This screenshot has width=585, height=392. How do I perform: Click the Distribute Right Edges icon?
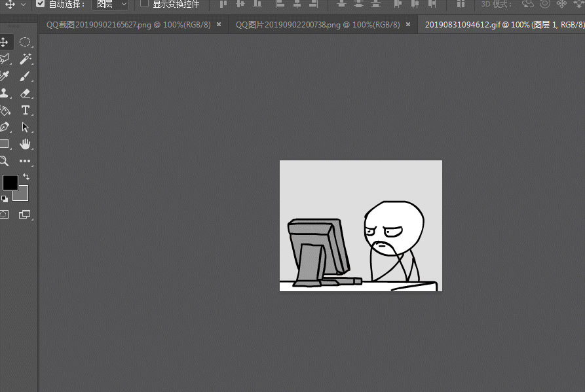click(432, 4)
